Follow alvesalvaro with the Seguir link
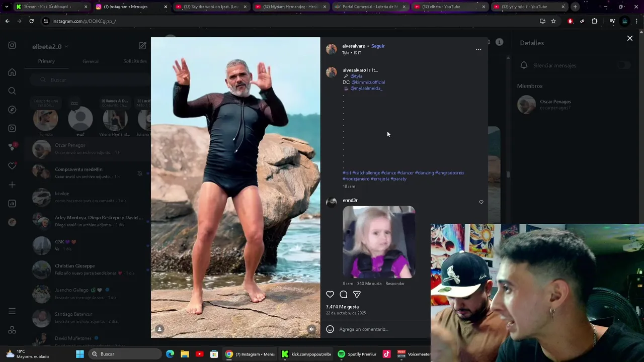The height and width of the screenshot is (362, 644). tap(378, 46)
